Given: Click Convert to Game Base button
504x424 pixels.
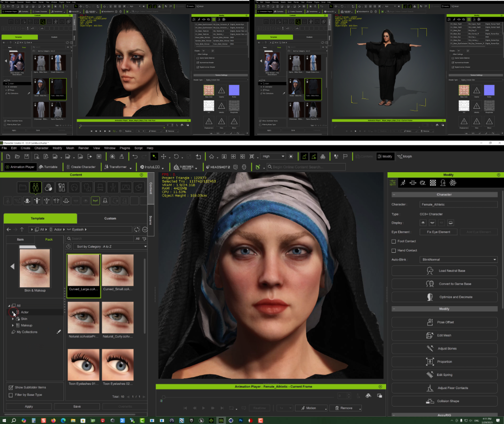Looking at the screenshot, I should [444, 284].
